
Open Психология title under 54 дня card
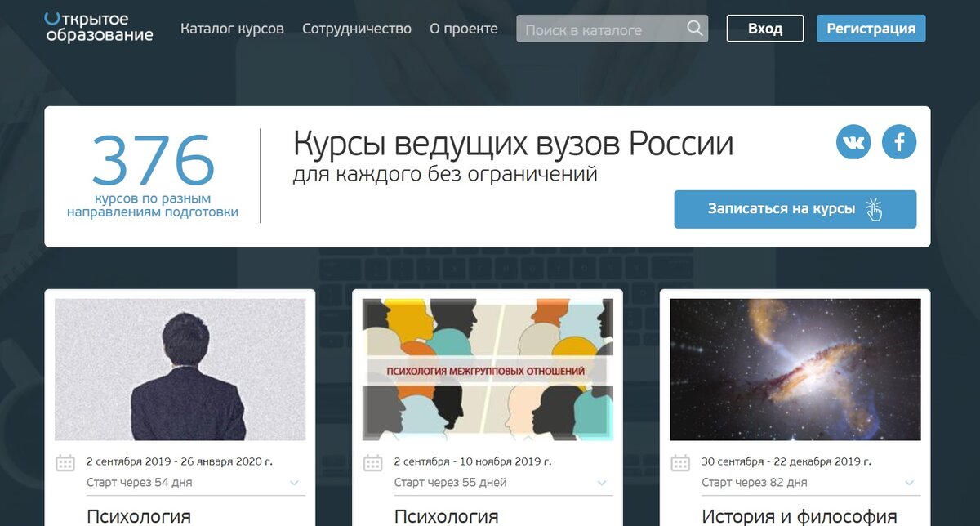pyautogui.click(x=139, y=516)
